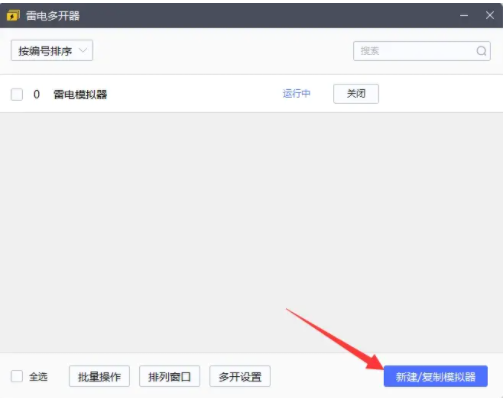
Task: Click the index number 0 of emulator row
Action: point(36,94)
